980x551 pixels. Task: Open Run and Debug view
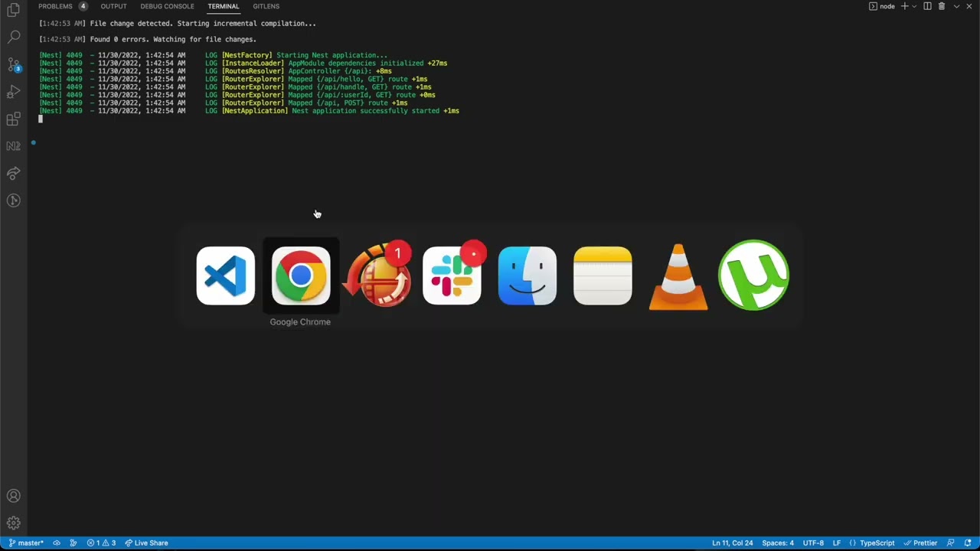(x=13, y=92)
